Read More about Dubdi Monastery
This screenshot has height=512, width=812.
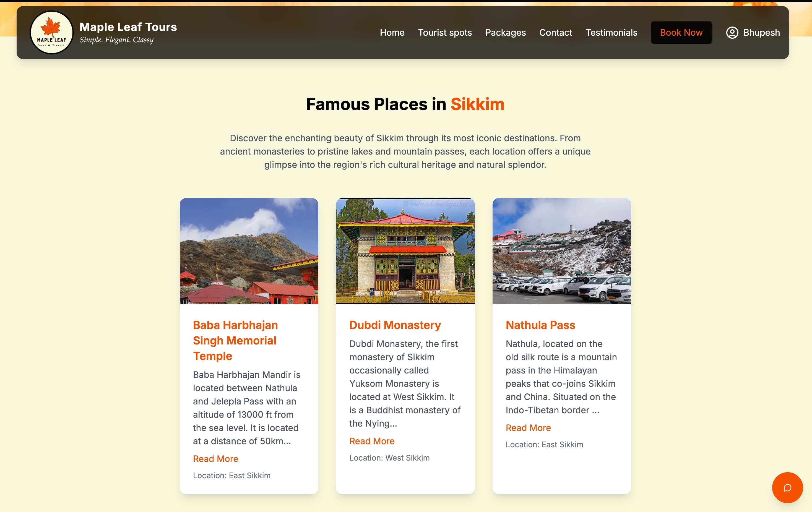372,441
